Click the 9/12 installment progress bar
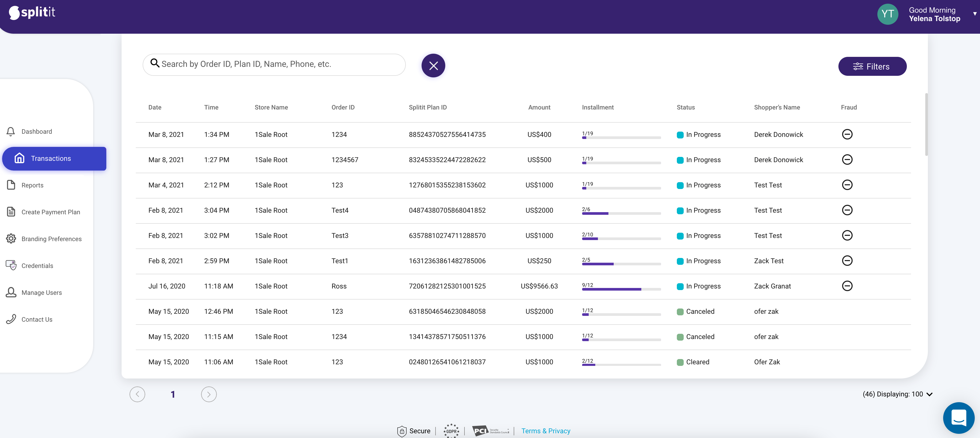 (621, 289)
